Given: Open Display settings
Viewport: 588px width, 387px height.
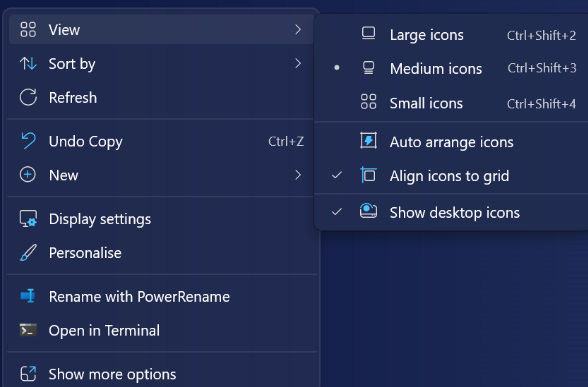Looking at the screenshot, I should coord(161,219).
